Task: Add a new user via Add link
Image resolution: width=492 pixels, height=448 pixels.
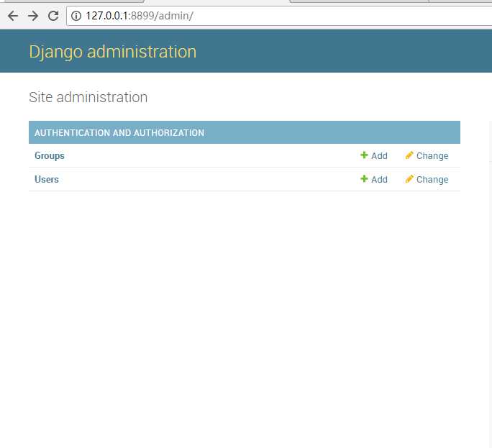Action: 379,180
